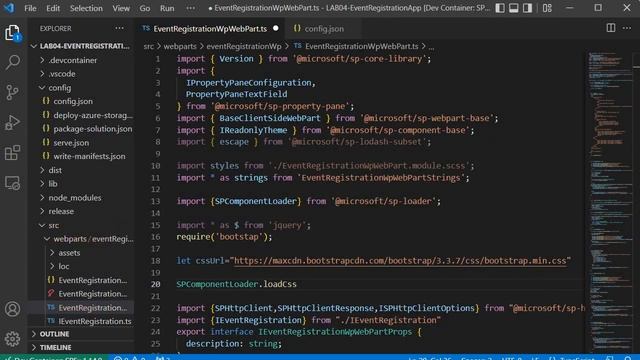Screen dimensions: 640x360
Task: Click line number 13 in gutter
Action: coord(156,201)
